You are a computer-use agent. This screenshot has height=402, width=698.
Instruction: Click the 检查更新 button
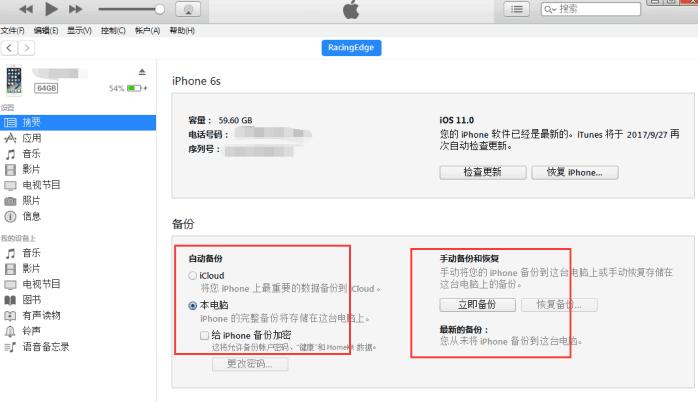tap(483, 172)
